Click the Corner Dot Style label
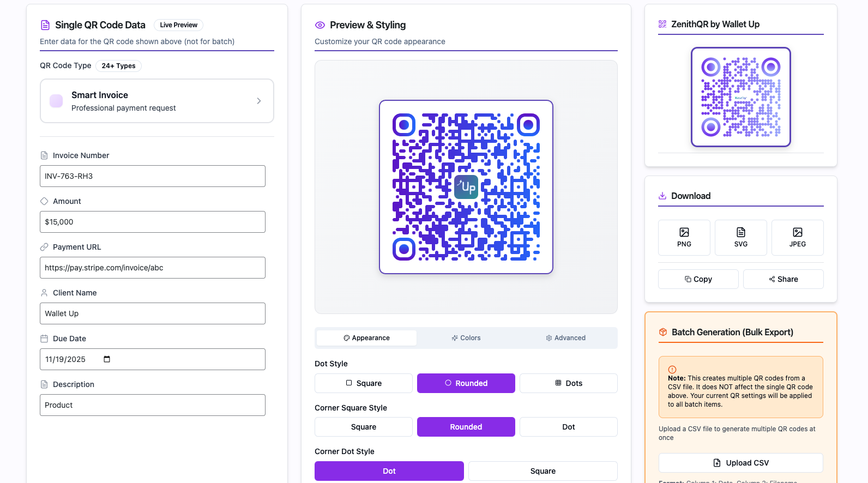Screen dimensions: 868x483 pyautogui.click(x=345, y=451)
